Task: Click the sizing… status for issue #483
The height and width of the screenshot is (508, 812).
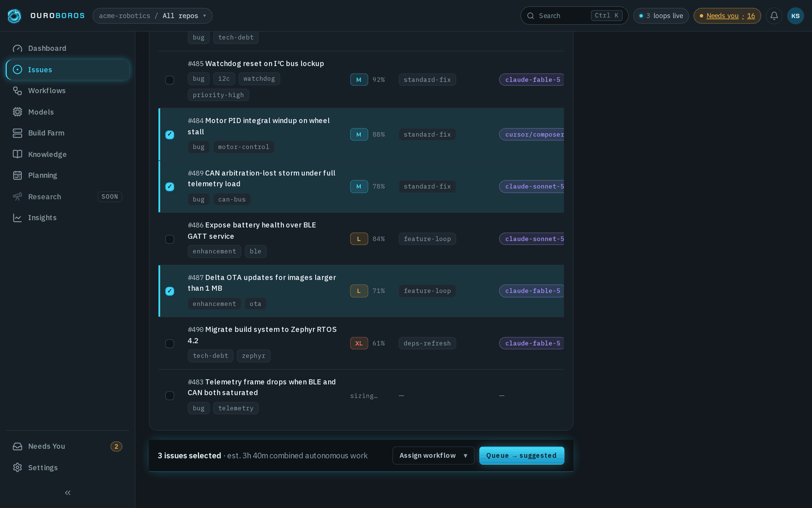Action: click(x=364, y=396)
